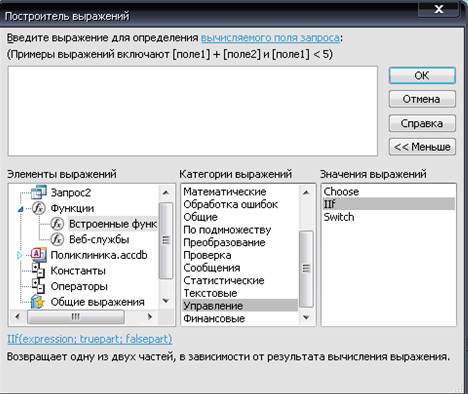Click the elements tree vertical scrollbar thumb
Viewport: 468px width, 394px height.
[166, 240]
